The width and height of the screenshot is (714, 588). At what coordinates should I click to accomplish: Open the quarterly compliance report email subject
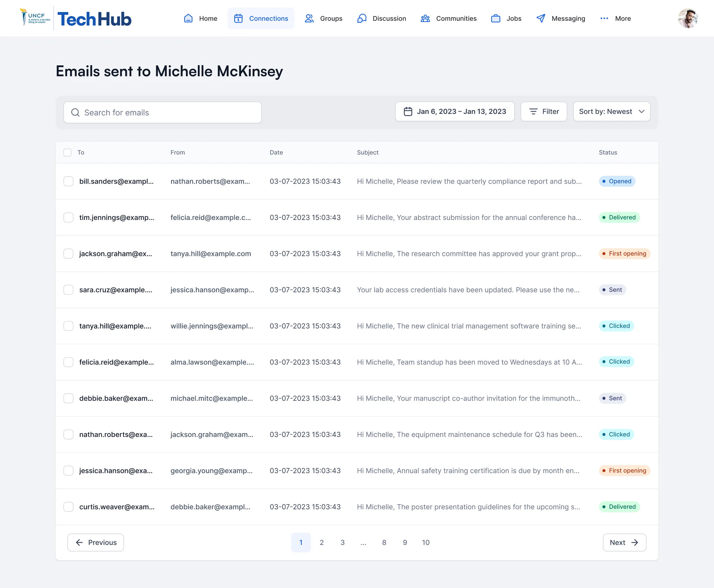(x=469, y=181)
